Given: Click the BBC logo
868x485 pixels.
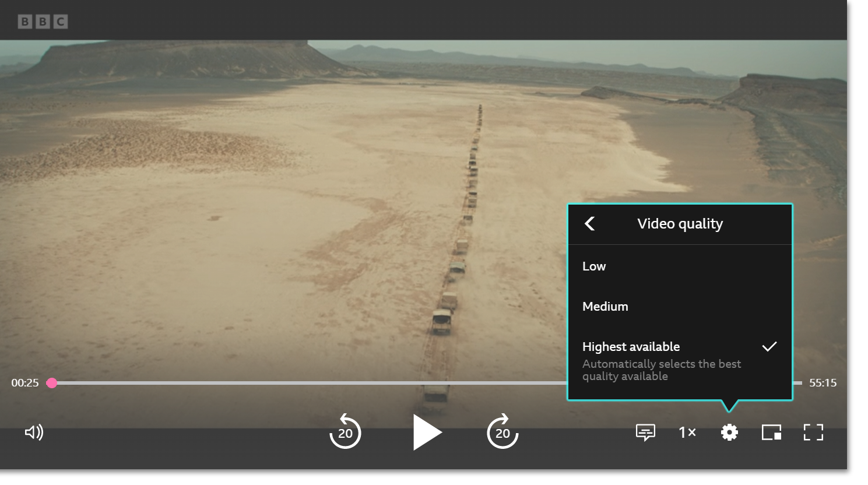Looking at the screenshot, I should (x=41, y=22).
